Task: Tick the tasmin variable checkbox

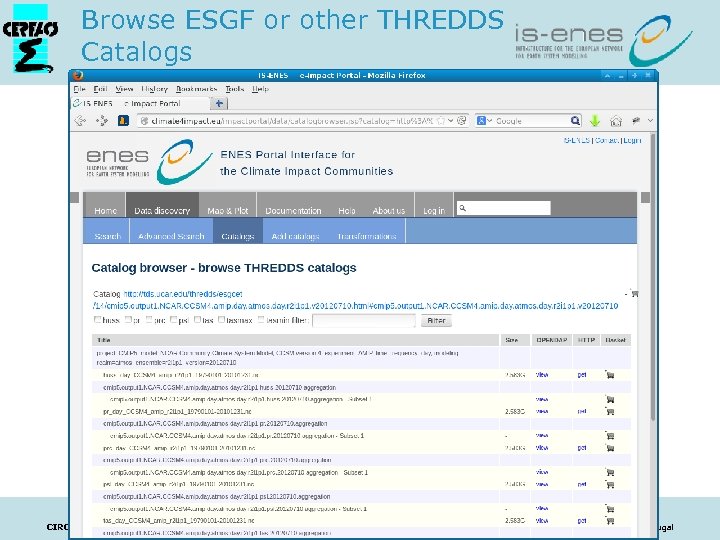Action: tap(261, 320)
